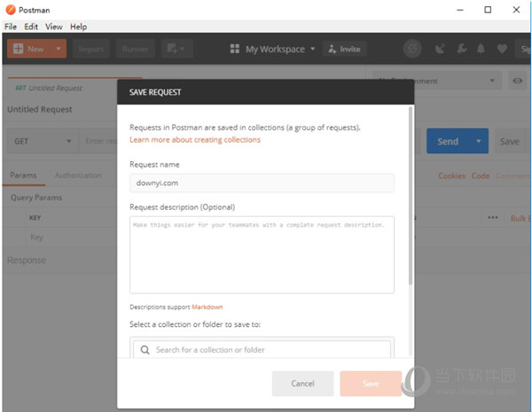Image resolution: width=532 pixels, height=412 pixels.
Task: Select the GET Untitled Request tab
Action: tap(49, 89)
